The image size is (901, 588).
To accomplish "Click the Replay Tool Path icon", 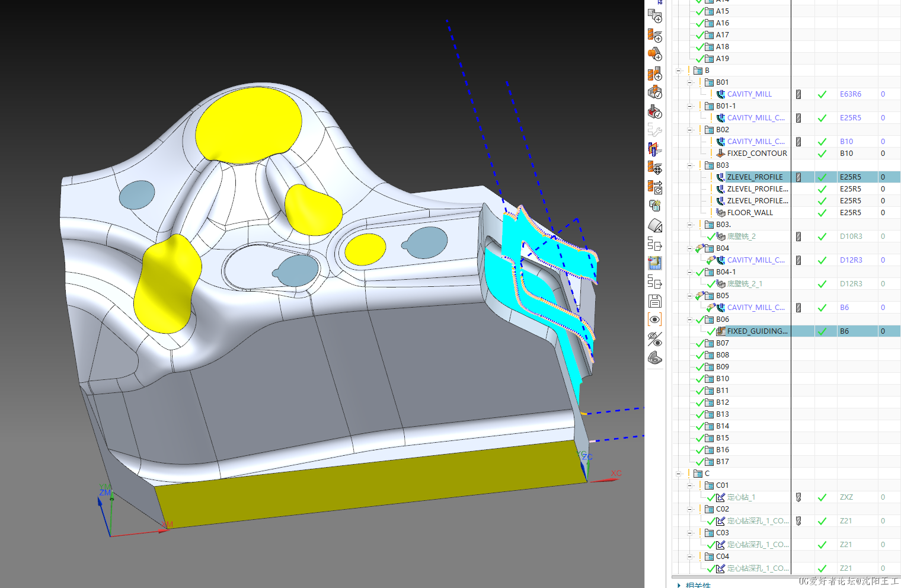I will (654, 187).
